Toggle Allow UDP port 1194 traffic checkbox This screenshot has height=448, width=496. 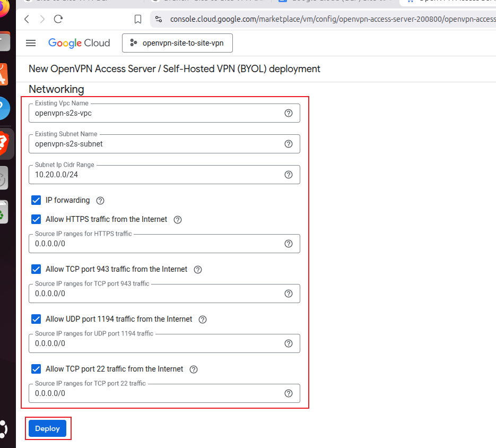point(36,319)
